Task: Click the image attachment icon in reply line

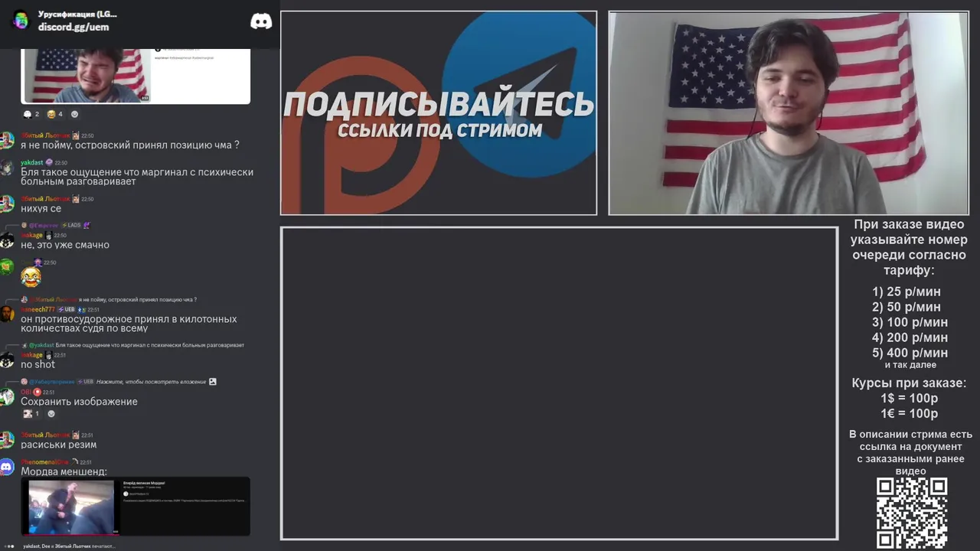Action: point(213,381)
